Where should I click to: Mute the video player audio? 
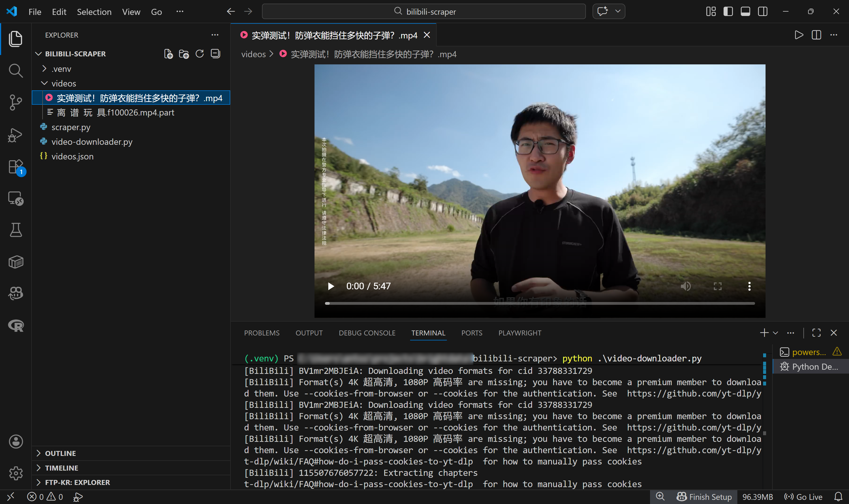pos(685,286)
